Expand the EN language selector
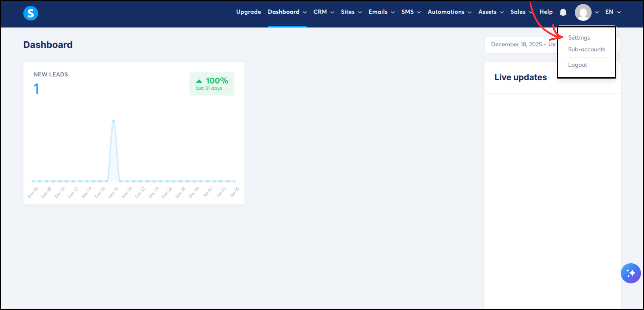The image size is (644, 310). click(x=612, y=12)
